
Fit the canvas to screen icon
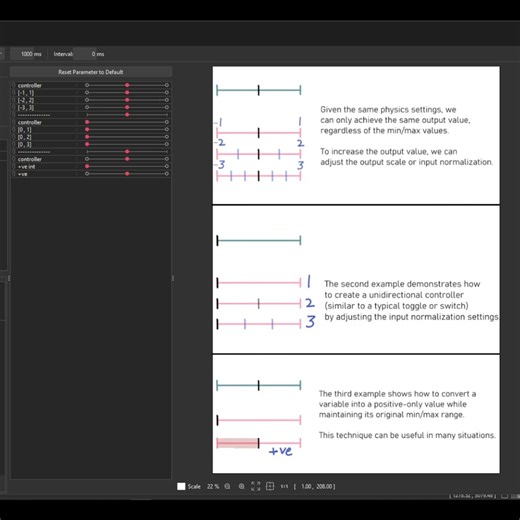point(256,486)
